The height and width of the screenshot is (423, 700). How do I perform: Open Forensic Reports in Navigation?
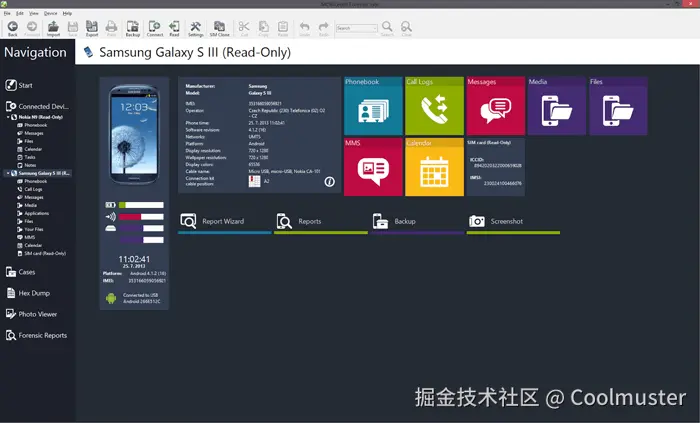point(37,336)
